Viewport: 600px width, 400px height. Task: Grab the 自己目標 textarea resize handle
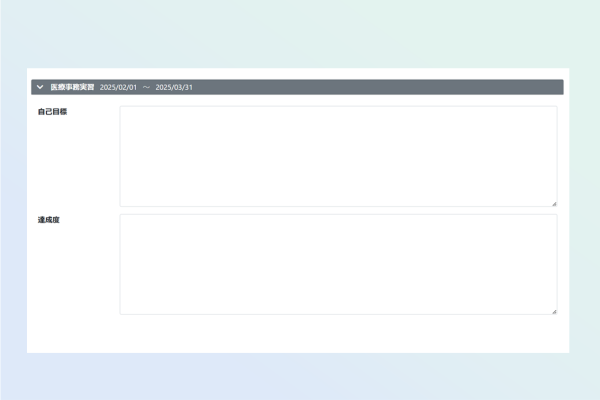coord(554,203)
